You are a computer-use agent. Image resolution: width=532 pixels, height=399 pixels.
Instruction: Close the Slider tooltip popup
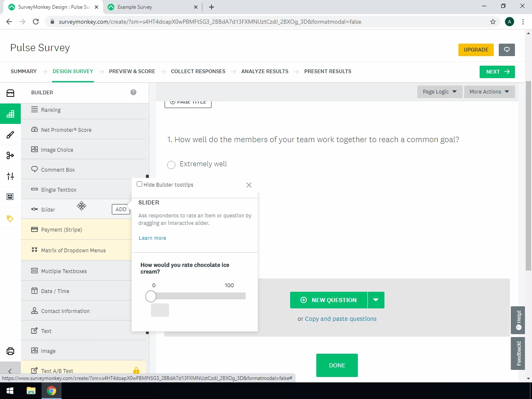pyautogui.click(x=249, y=185)
